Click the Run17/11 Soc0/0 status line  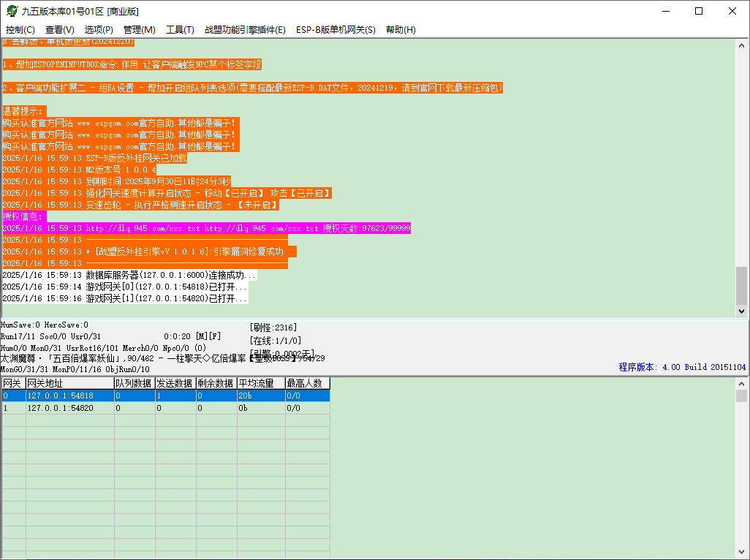[50, 336]
